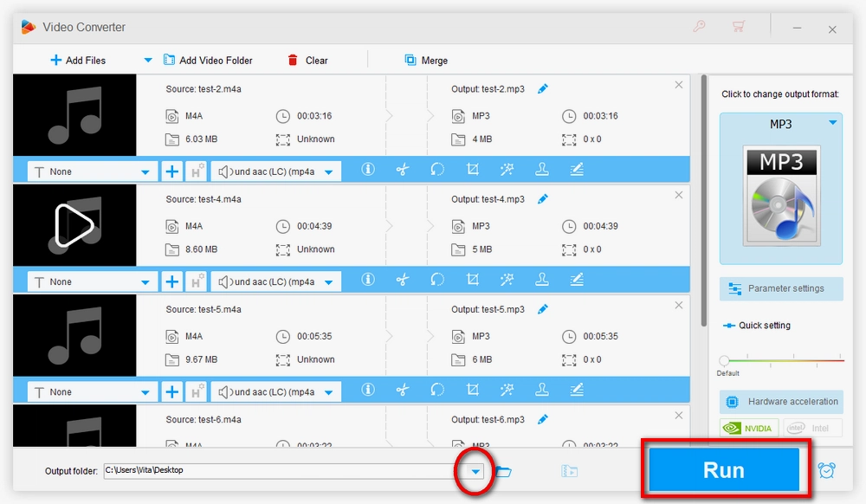Image resolution: width=866 pixels, height=504 pixels.
Task: Open effects wand for test-2.m4a
Action: 507,170
